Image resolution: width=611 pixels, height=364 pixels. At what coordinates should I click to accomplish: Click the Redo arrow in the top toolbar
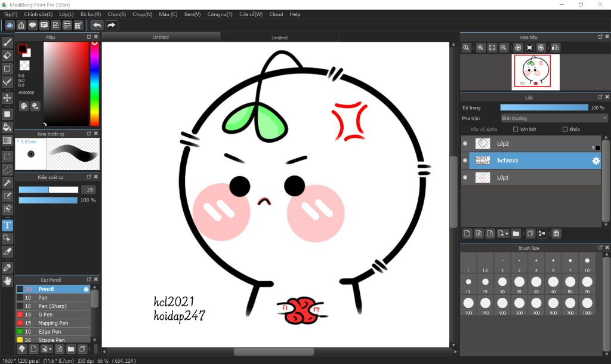(x=112, y=25)
